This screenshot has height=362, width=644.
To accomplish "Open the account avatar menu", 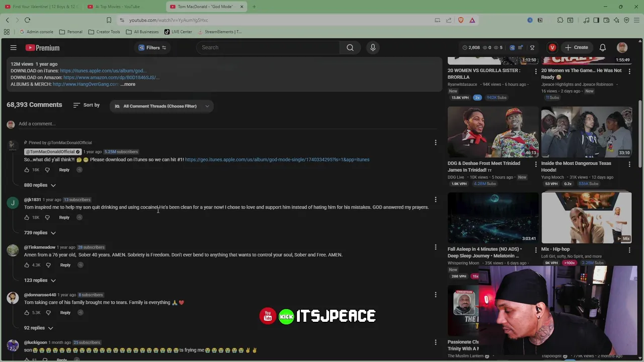I will click(622, 48).
